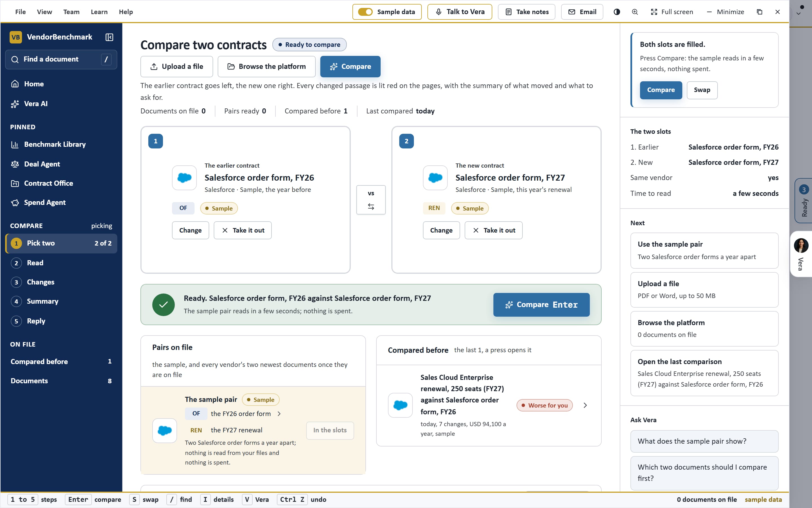The height and width of the screenshot is (508, 812).
Task: Click the Find a document search field
Action: (61, 60)
